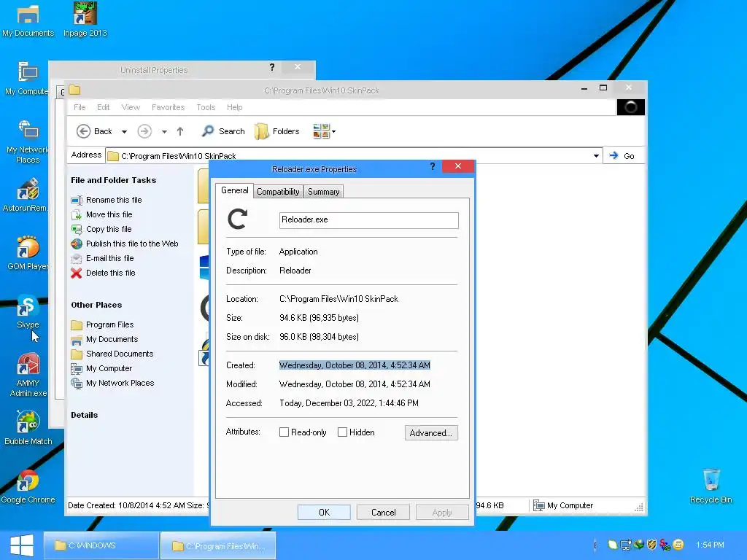
Task: Dismiss the dialog with Cancel button
Action: pyautogui.click(x=383, y=513)
